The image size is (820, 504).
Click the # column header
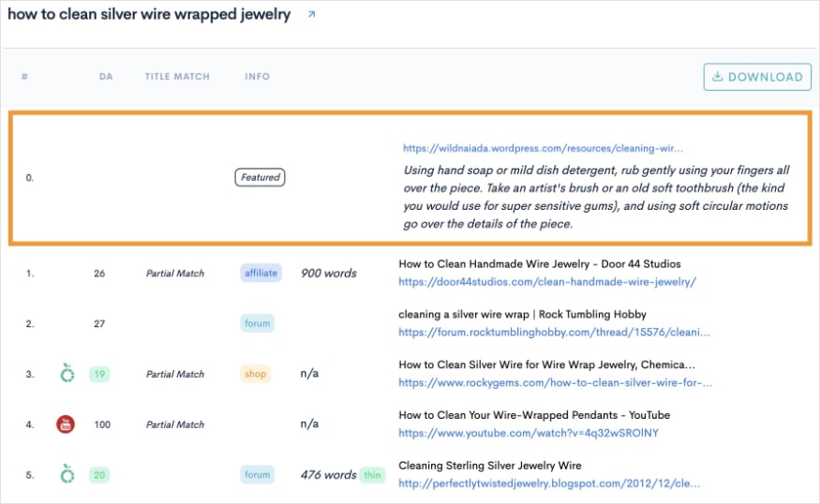tap(24, 76)
